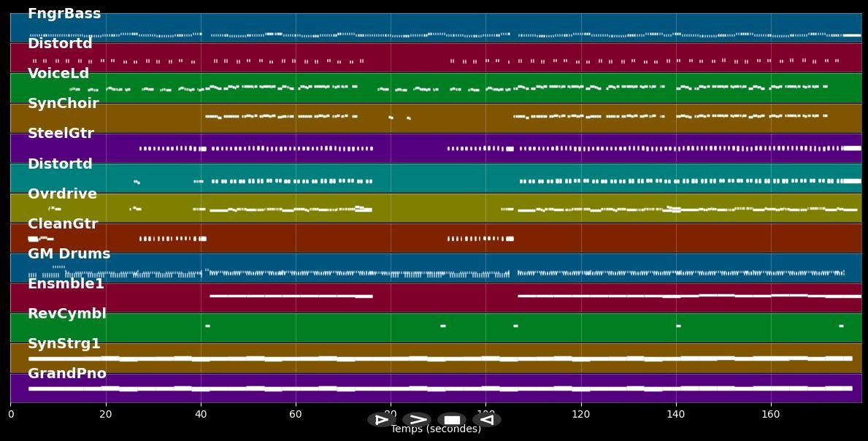Select the SynStrg1 track name
Viewport: 868px width, 441px height.
click(64, 344)
